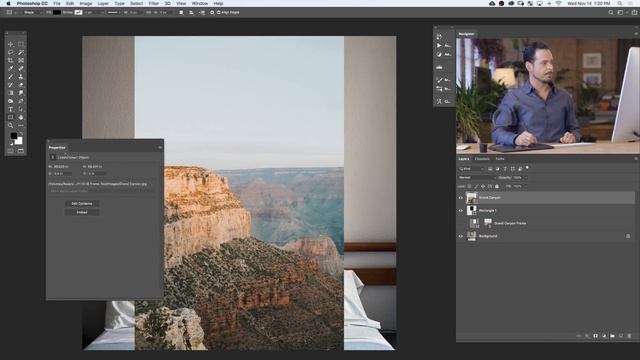
Task: Select the Frame tool
Action: pyautogui.click(x=21, y=60)
